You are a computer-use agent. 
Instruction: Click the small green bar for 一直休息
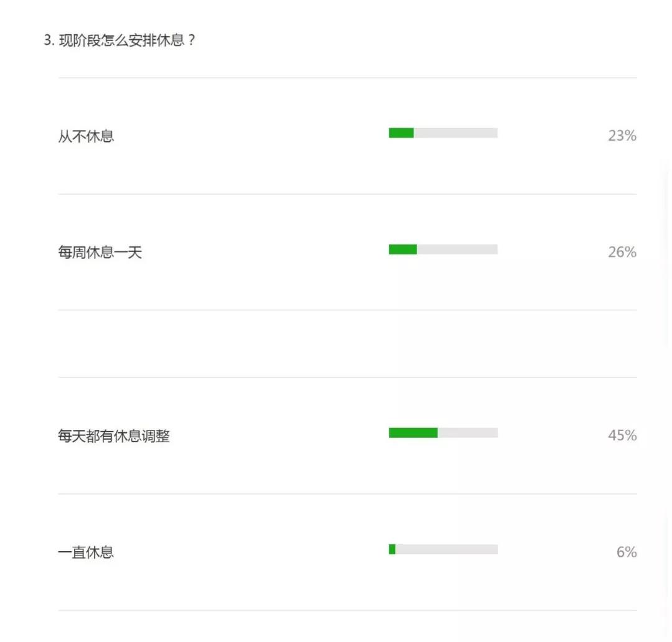tap(392, 549)
